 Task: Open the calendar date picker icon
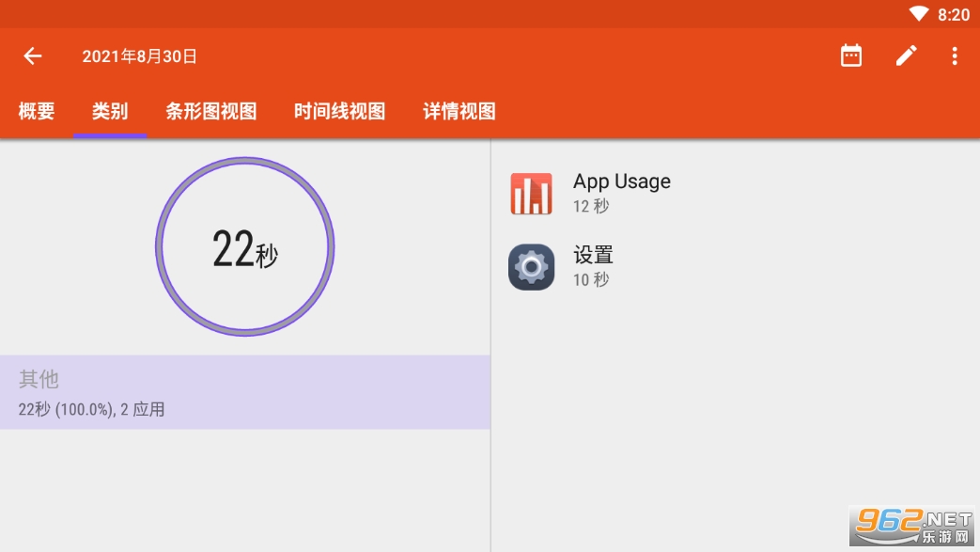click(851, 56)
